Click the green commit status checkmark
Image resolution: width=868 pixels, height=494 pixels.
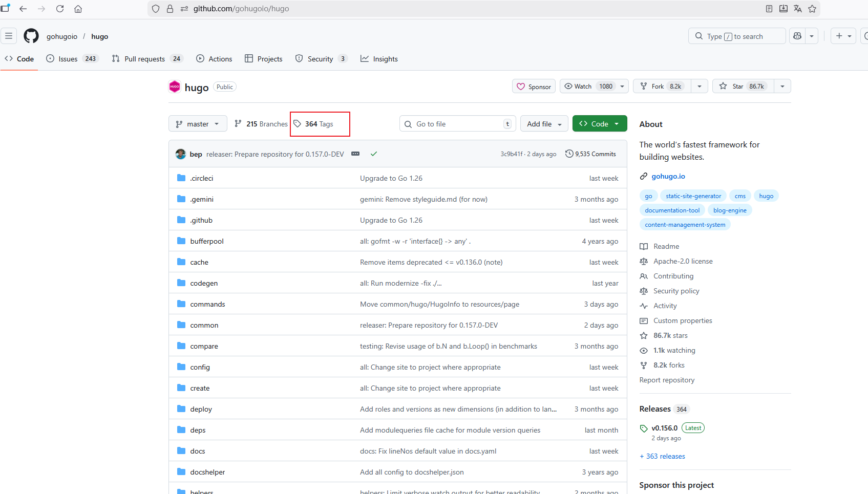tap(374, 154)
